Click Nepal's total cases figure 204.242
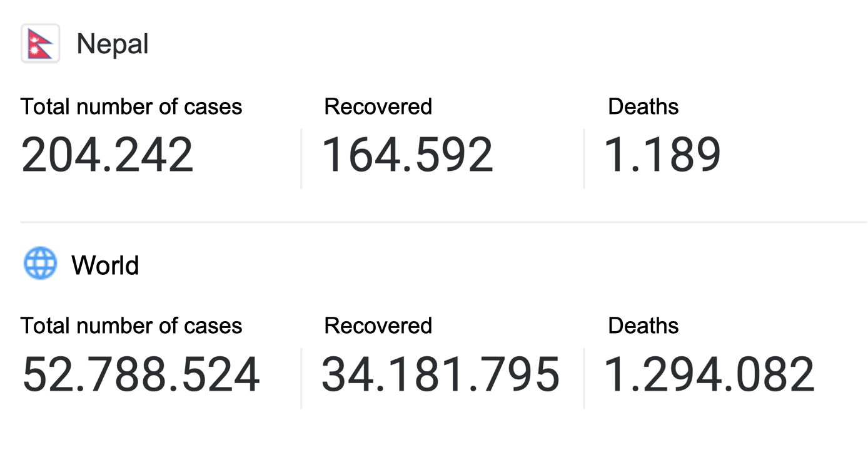 (108, 155)
